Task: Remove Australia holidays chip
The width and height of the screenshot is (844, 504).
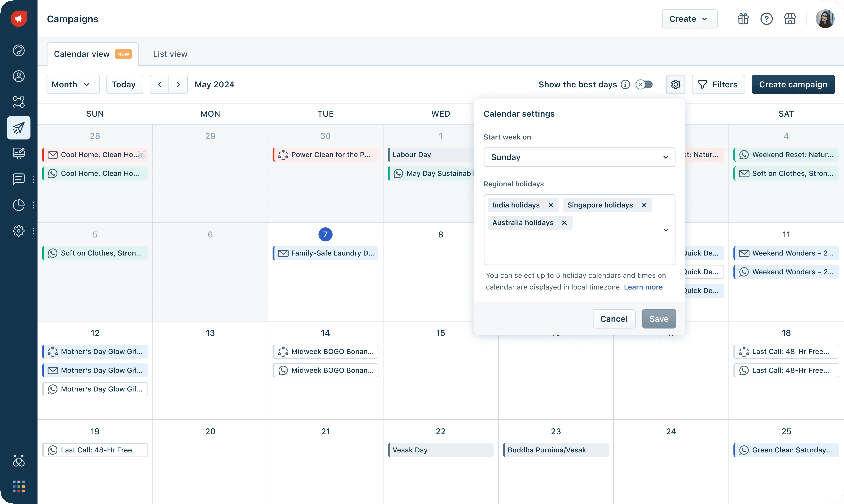Action: pos(564,223)
